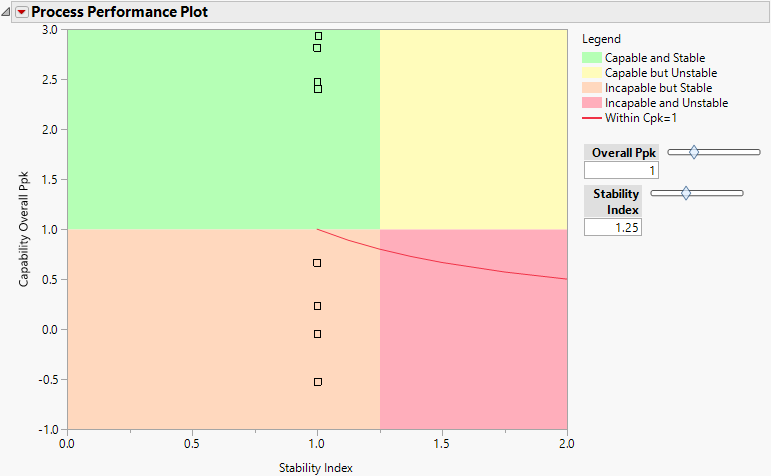Select the data point marker near 0.25 Ppk

click(317, 306)
